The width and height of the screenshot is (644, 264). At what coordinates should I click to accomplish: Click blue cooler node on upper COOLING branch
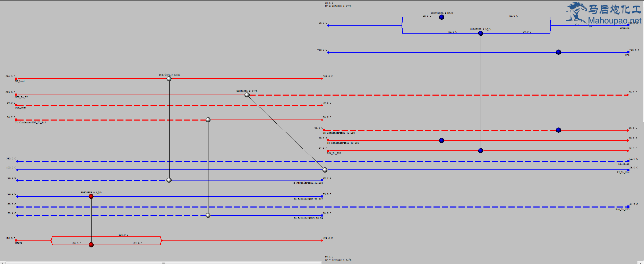441,17
